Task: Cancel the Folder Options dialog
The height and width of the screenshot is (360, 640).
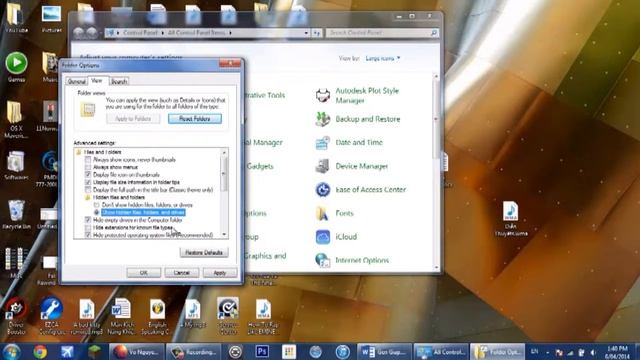Action: point(182,273)
